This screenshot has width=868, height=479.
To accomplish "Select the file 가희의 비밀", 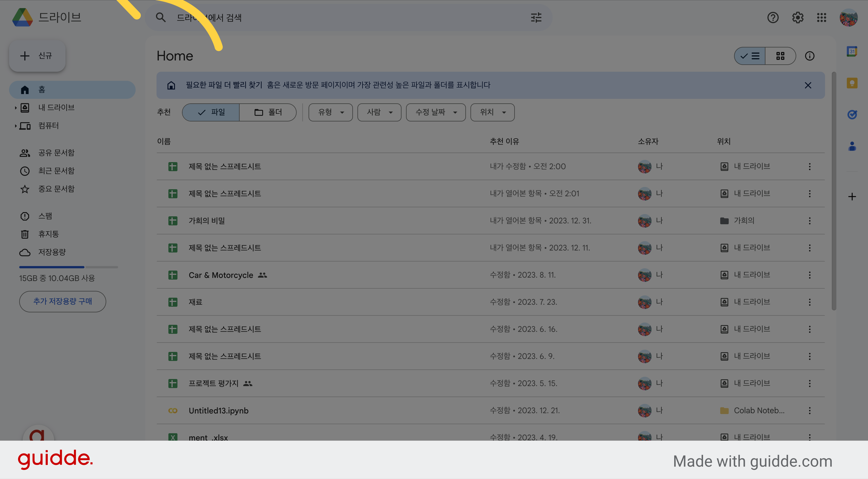I will [x=491, y=221].
